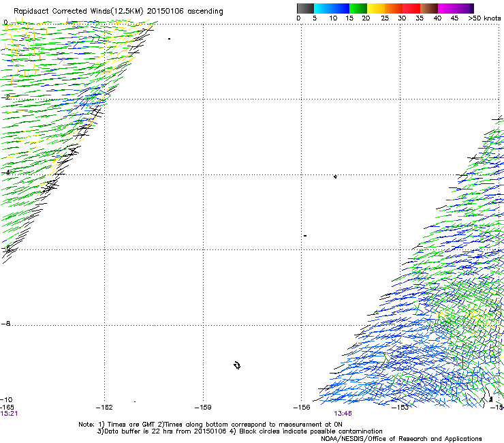
Task: Click the '-165' longitude axis label
Action: (x=7, y=408)
